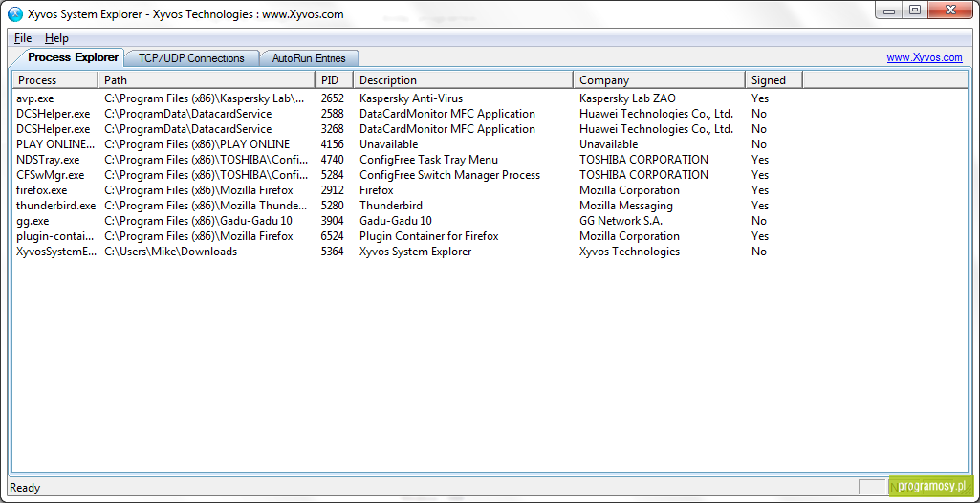Viewport: 980px width, 503px height.
Task: Click the Xyvos System Explorer description
Action: click(416, 251)
